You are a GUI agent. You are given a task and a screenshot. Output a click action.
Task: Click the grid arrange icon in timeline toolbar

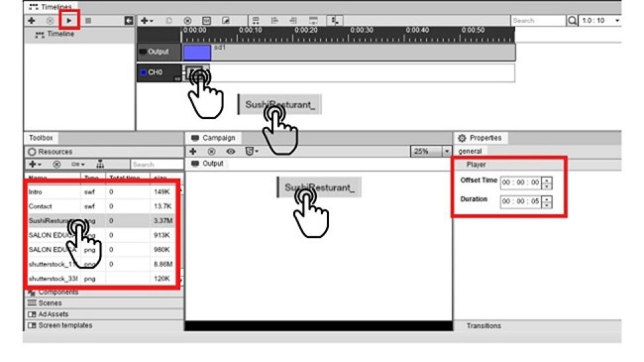tap(256, 20)
